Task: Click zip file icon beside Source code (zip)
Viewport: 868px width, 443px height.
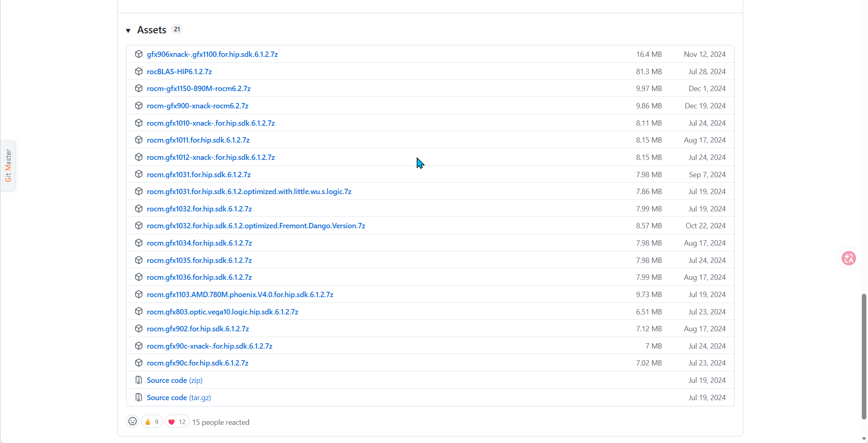Action: [x=139, y=380]
